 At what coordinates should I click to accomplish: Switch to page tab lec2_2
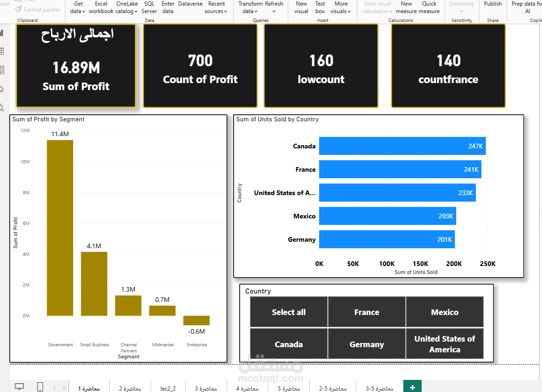click(x=168, y=389)
